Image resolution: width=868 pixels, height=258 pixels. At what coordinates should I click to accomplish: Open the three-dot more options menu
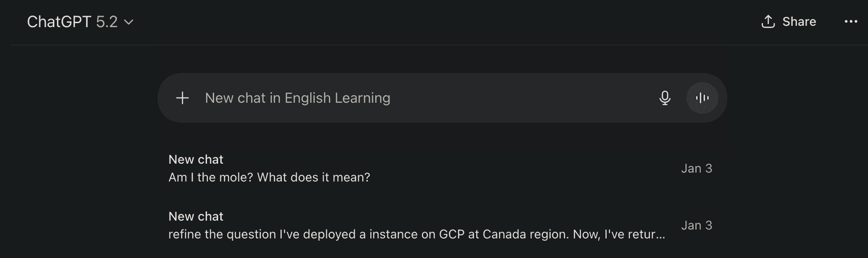click(x=851, y=22)
